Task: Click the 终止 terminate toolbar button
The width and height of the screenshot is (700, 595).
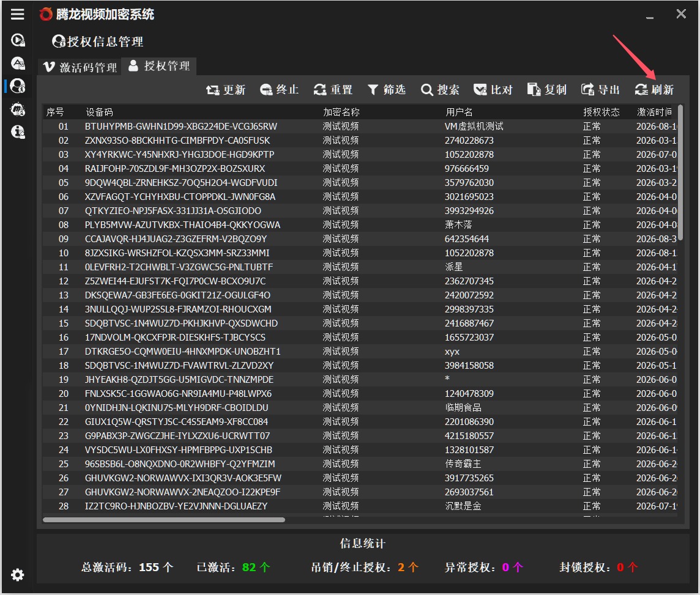Action: 279,90
